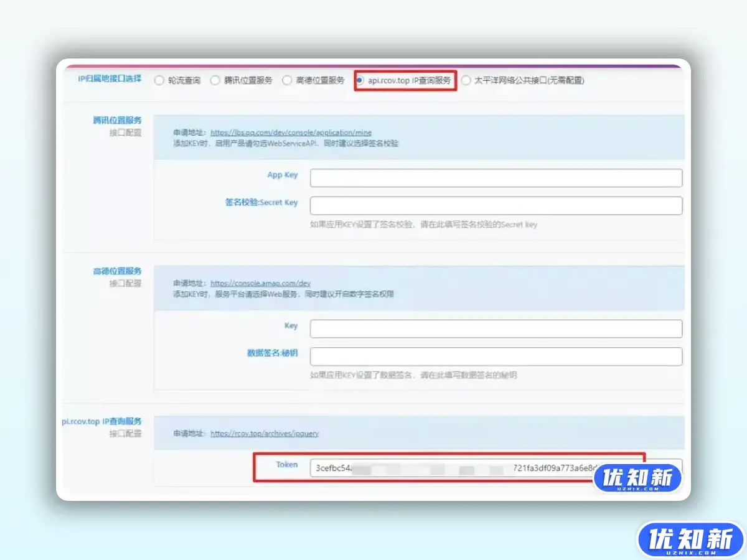The width and height of the screenshot is (747, 560).
Task: Click the 添加KEY时 WebServiceAPI note text
Action: tap(286, 143)
